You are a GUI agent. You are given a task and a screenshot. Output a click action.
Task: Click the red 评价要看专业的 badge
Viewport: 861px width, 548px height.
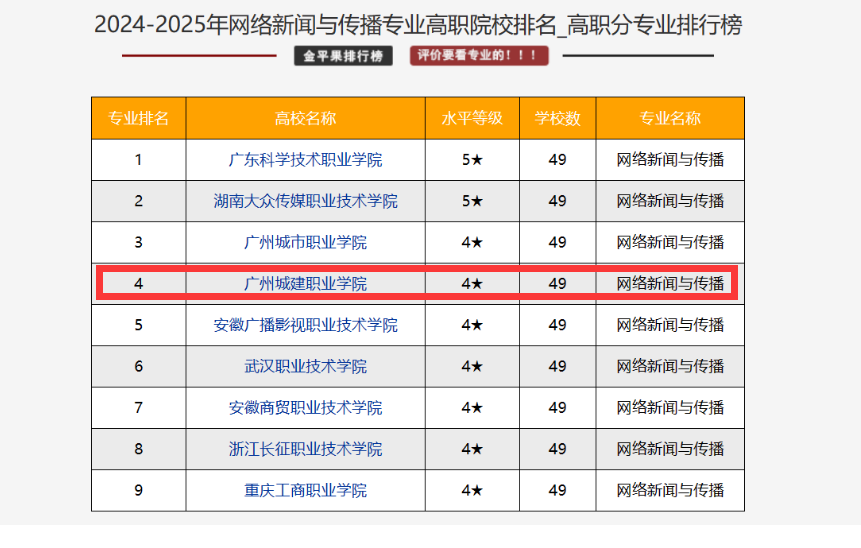(478, 56)
